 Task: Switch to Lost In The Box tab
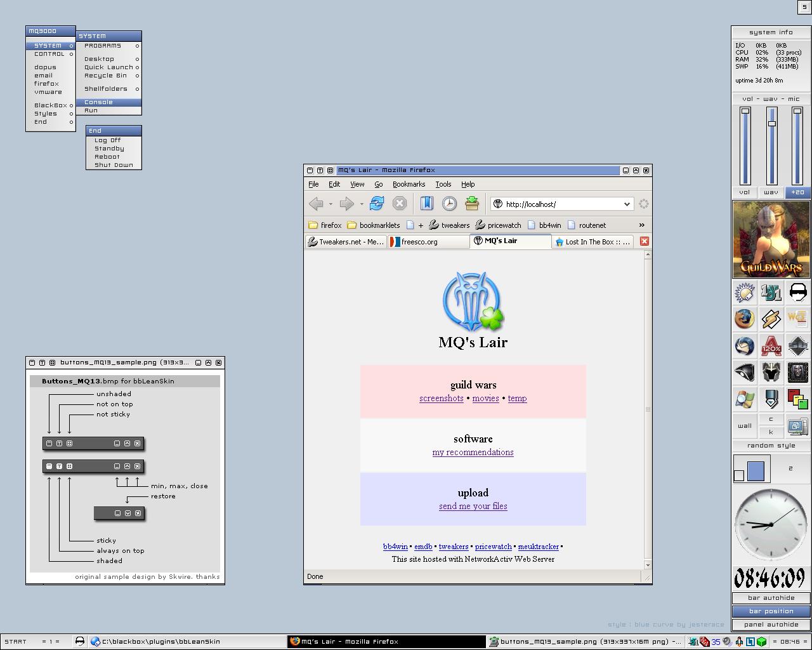pos(593,242)
